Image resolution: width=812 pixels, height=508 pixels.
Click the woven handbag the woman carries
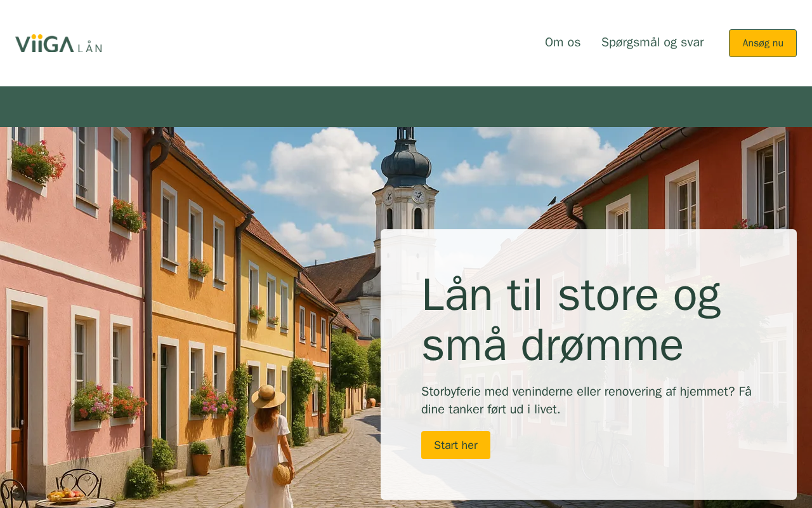click(283, 473)
